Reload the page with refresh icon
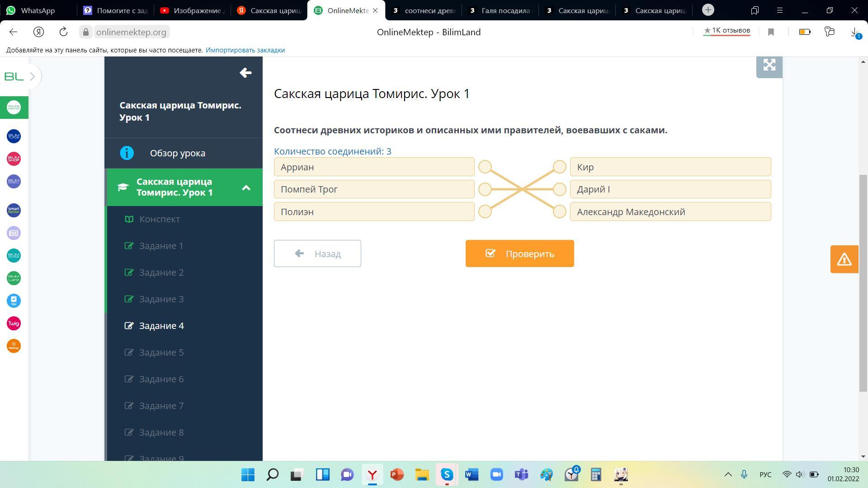Image resolution: width=868 pixels, height=488 pixels. [63, 32]
